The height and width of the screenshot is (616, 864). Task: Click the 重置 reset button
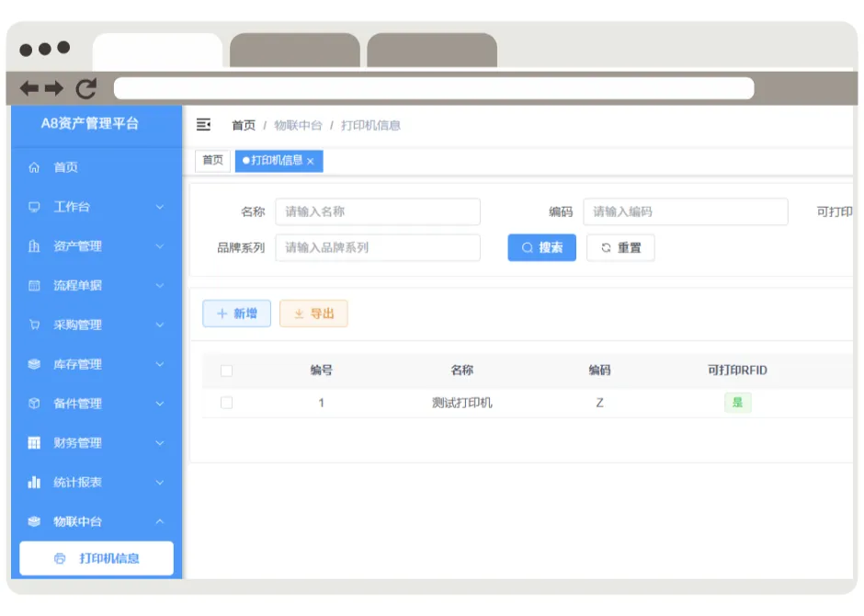pyautogui.click(x=620, y=248)
